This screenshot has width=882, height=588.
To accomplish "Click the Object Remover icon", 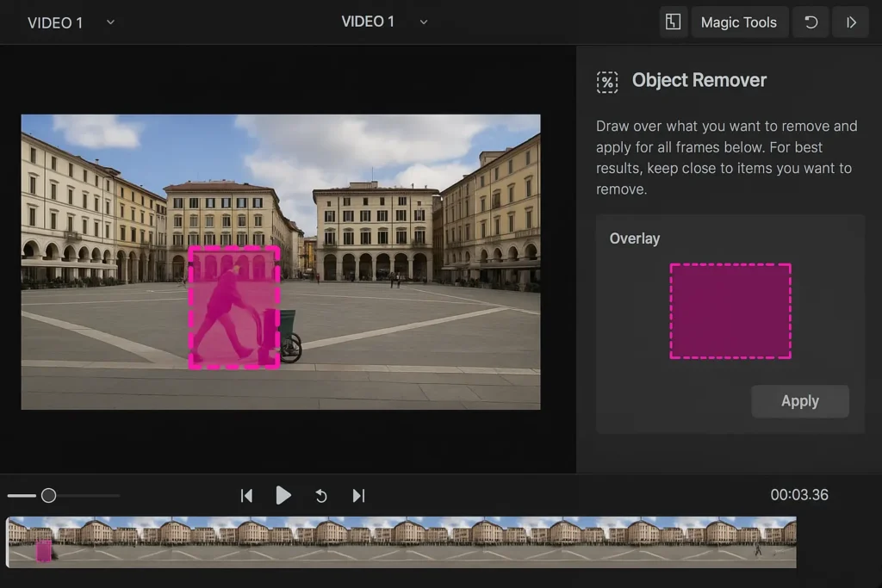I will [607, 82].
